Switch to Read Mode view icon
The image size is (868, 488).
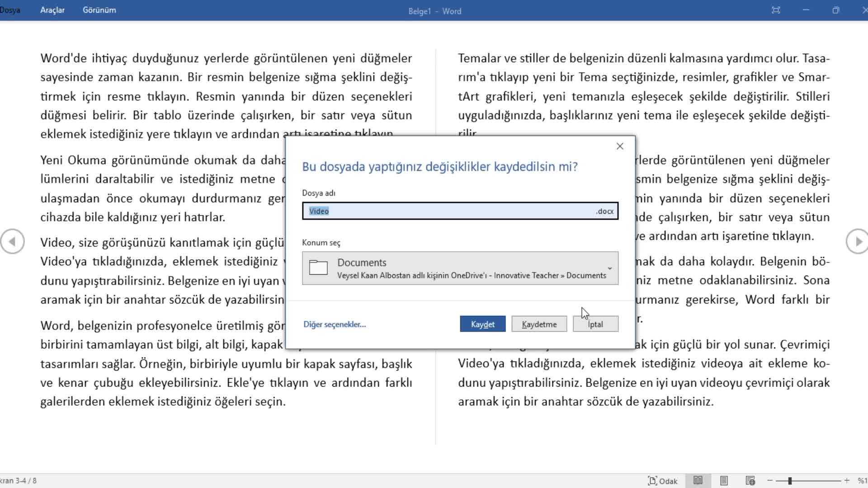click(698, 481)
